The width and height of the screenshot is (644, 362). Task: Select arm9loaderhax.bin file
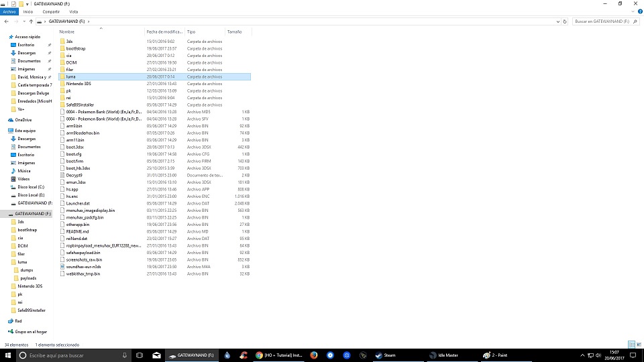coord(83,133)
